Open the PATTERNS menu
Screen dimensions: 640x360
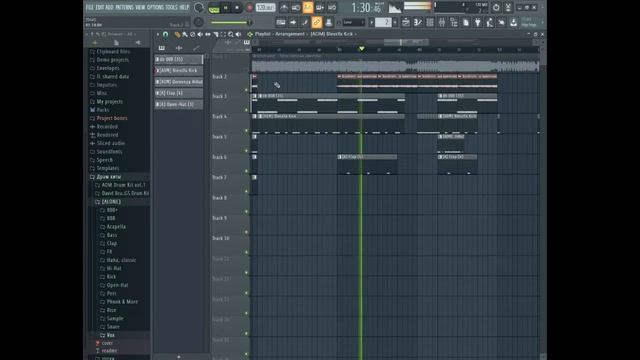[x=124, y=7]
